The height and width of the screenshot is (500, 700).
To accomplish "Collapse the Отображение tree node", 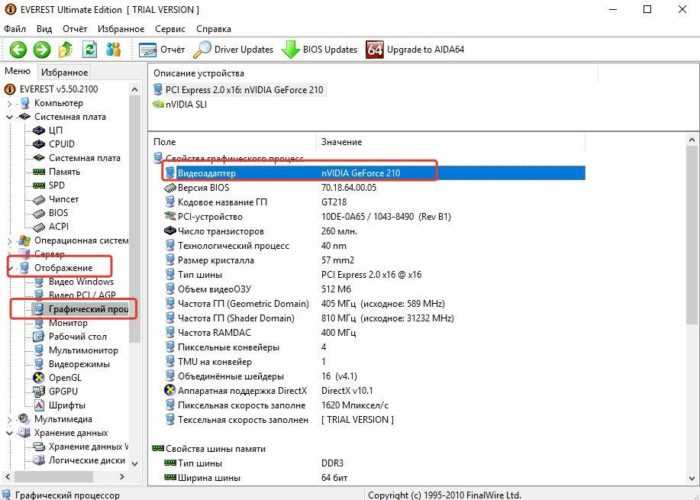I will pyautogui.click(x=11, y=268).
